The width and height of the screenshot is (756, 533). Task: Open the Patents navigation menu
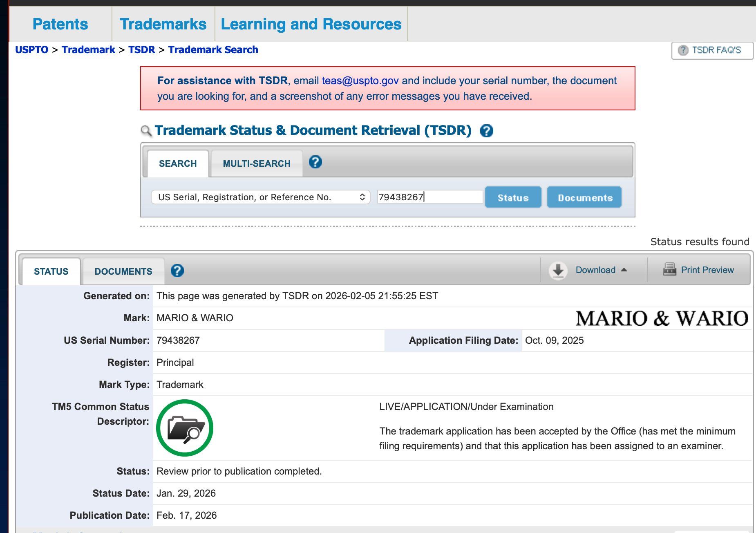tap(60, 24)
